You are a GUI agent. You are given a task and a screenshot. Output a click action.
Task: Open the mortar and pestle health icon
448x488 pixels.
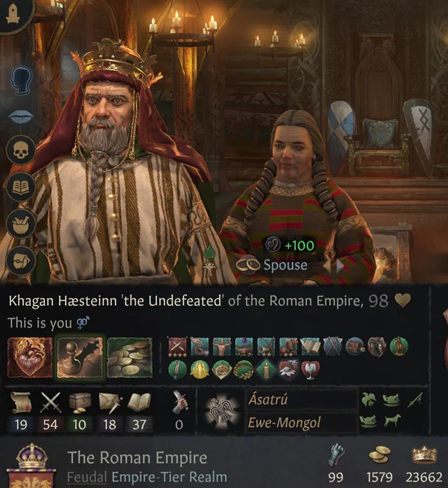(x=21, y=223)
